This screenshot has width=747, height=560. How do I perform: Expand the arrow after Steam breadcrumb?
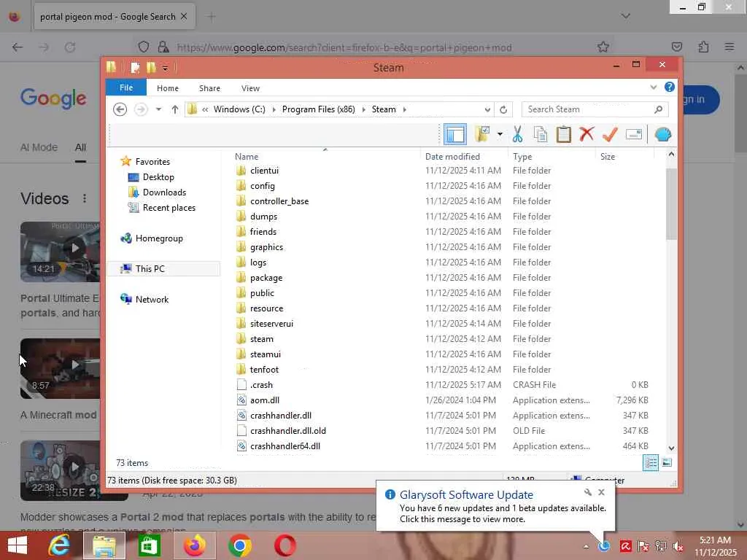(404, 109)
